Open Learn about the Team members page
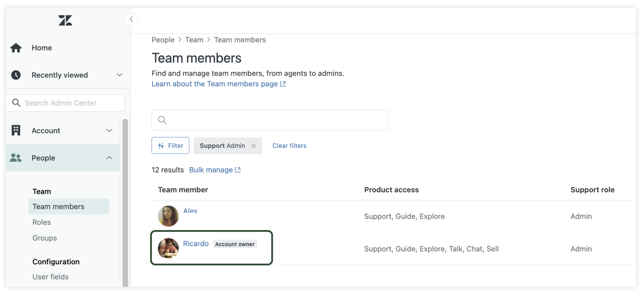Viewport: 644px width, 293px height. 215,84
